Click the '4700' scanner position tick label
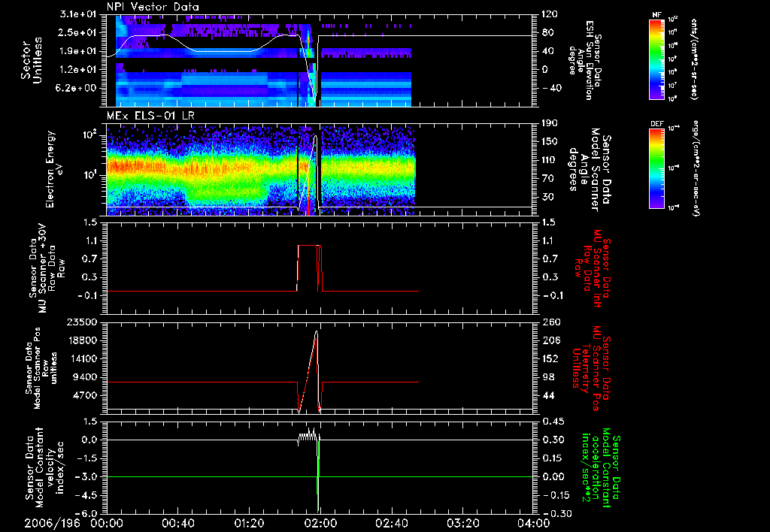The image size is (770, 532). click(x=86, y=395)
